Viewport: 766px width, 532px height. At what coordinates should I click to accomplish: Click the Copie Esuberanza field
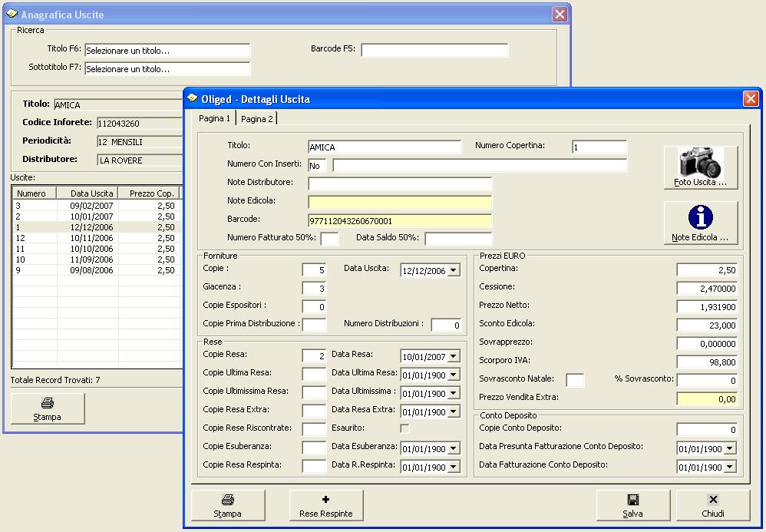point(314,448)
